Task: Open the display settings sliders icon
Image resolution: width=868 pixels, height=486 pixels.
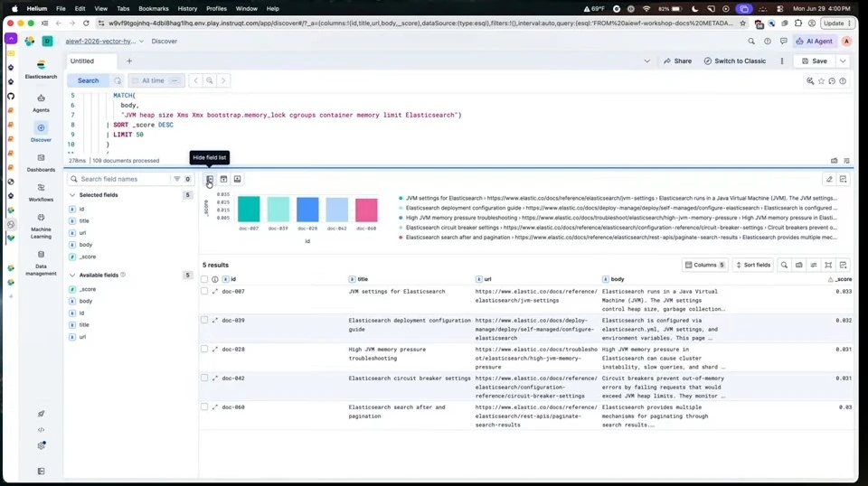Action: pos(814,266)
